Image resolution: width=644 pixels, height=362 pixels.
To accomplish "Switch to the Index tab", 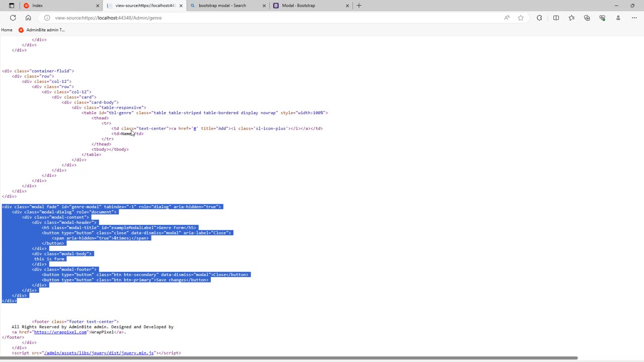I will pos(60,6).
